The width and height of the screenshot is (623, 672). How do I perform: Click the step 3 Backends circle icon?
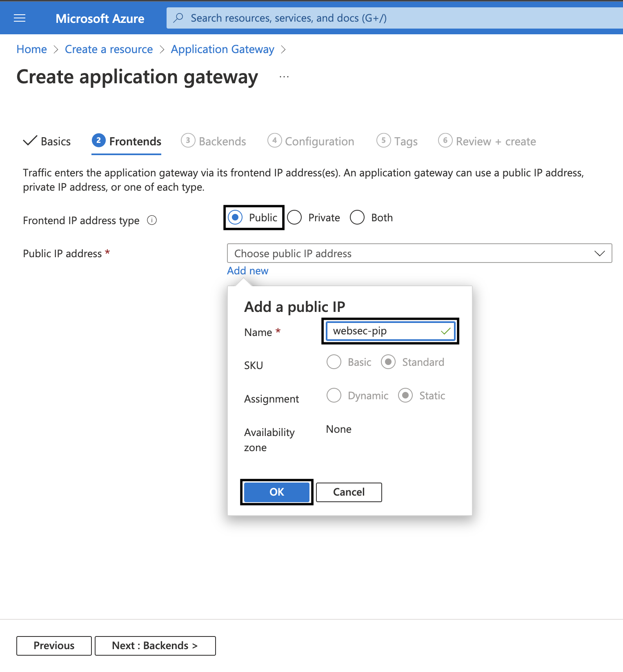188,141
